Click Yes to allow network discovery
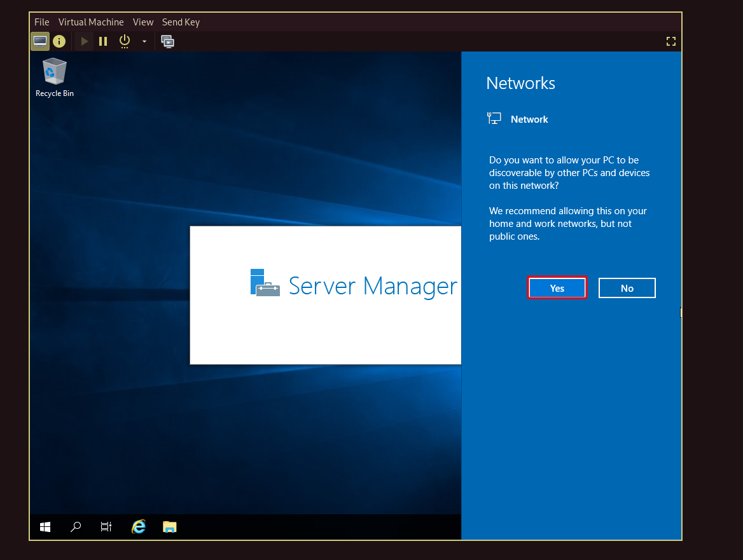The height and width of the screenshot is (560, 743). (x=557, y=288)
